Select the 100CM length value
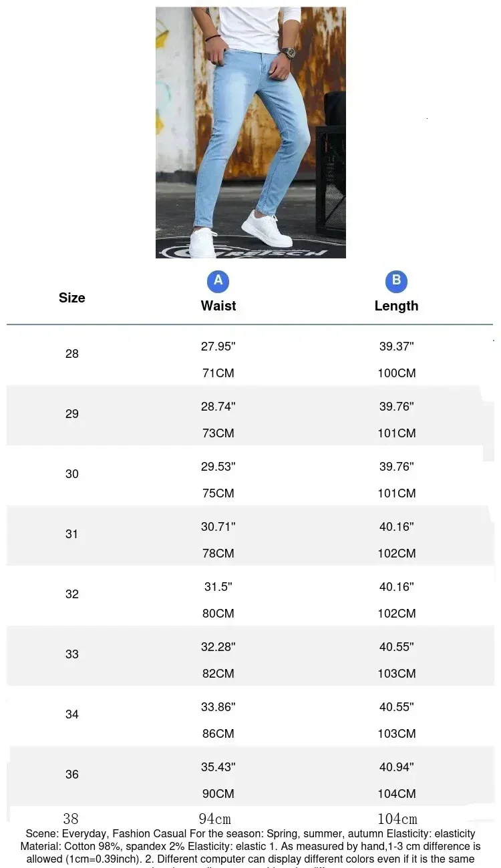The height and width of the screenshot is (868, 501). click(397, 373)
